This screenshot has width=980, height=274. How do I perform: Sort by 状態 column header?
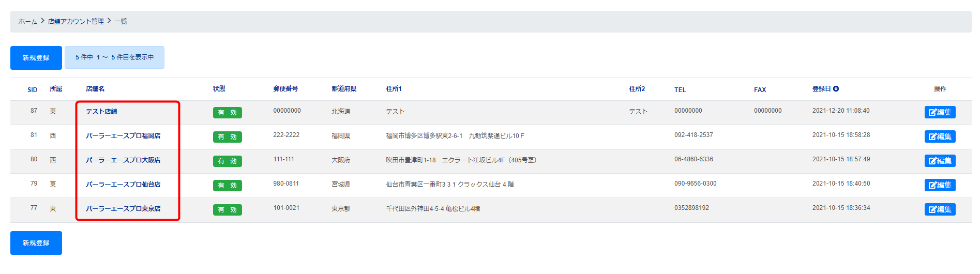(x=219, y=89)
